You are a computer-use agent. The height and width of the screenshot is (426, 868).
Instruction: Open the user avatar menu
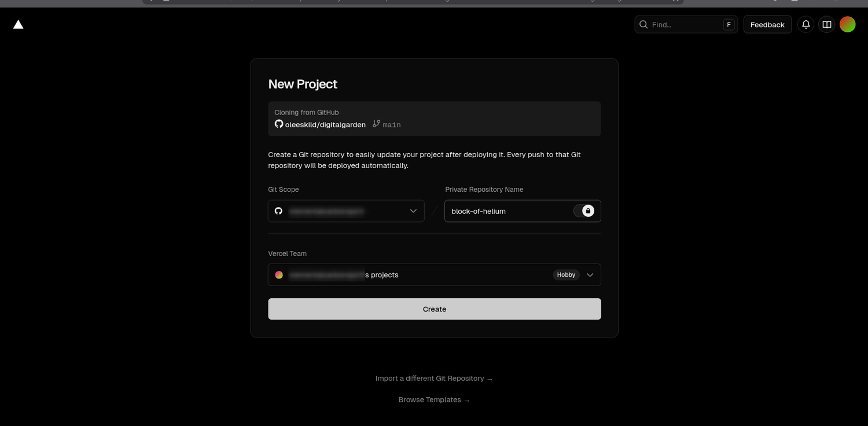click(848, 24)
